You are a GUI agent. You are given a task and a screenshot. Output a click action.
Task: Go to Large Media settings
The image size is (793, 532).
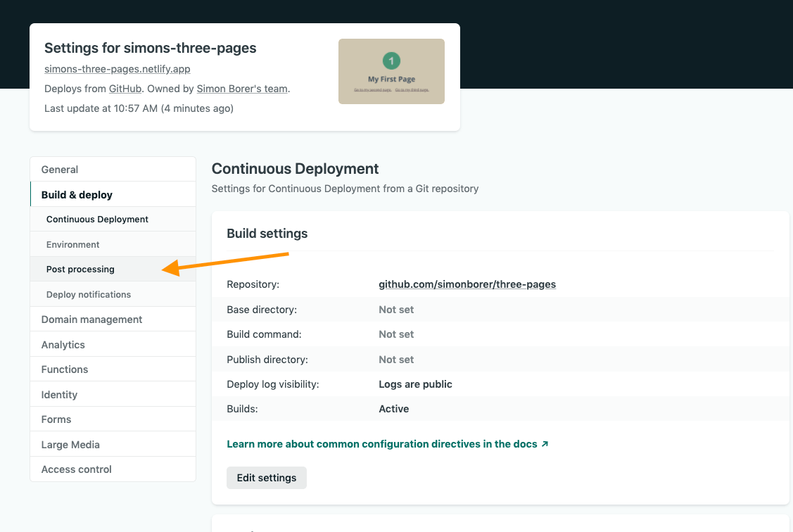click(70, 445)
